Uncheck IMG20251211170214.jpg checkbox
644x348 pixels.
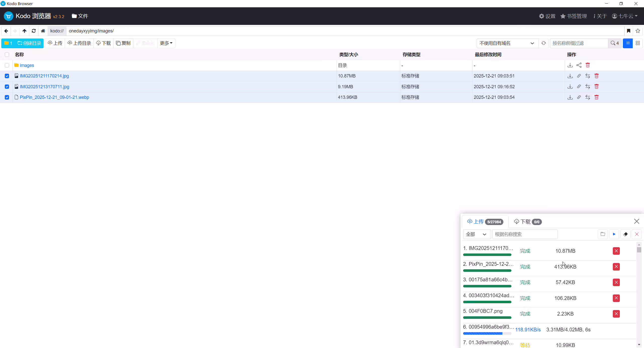[7, 76]
